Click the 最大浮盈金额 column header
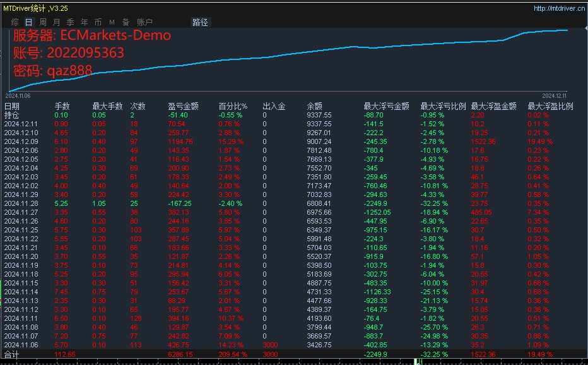Screen dimensions: 588x365 (x=493, y=106)
